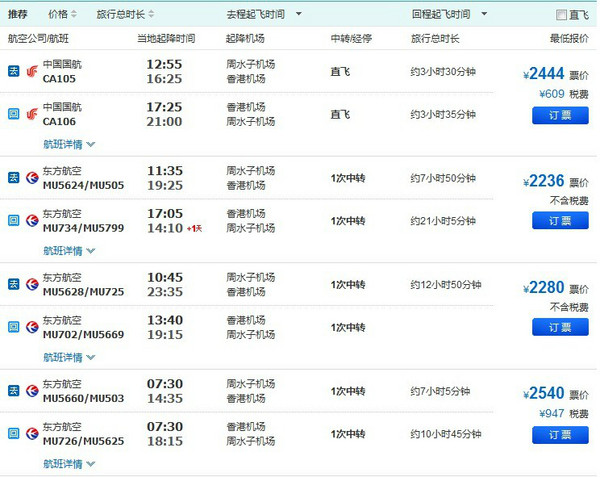Select the 推荐 sort tab

[18, 14]
